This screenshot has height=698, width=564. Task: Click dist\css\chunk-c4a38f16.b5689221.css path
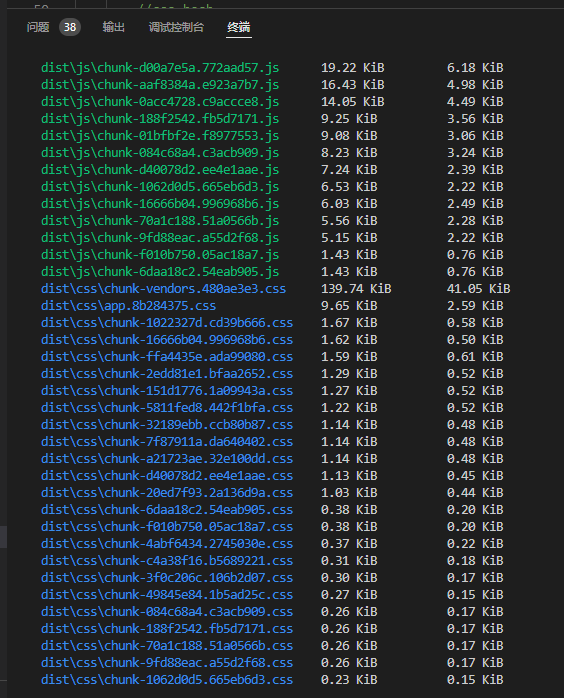point(167,560)
